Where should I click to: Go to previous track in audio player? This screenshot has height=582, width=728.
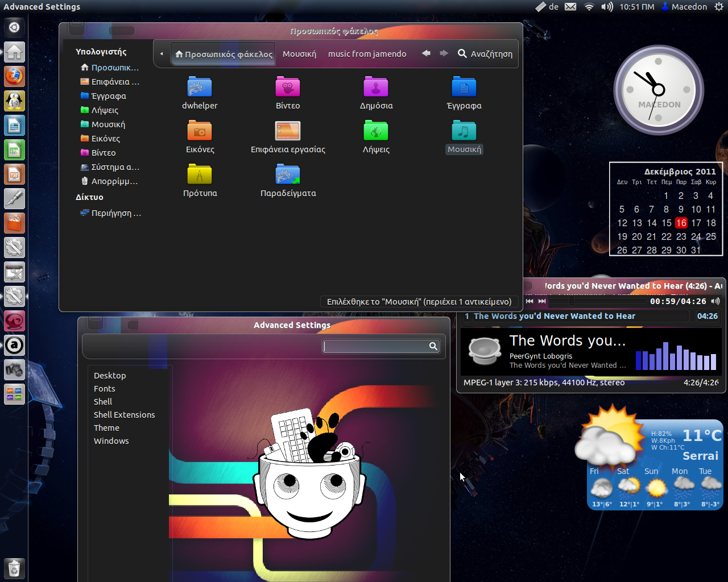pyautogui.click(x=530, y=301)
